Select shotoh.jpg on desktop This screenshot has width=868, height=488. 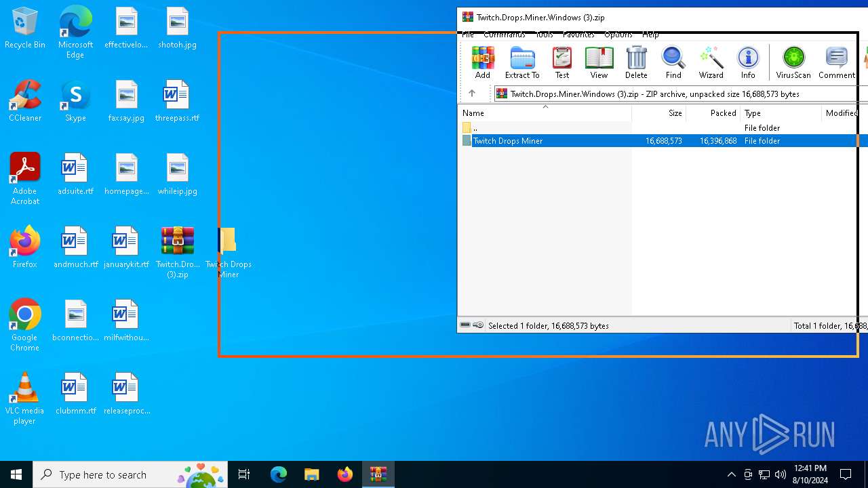pos(177,28)
